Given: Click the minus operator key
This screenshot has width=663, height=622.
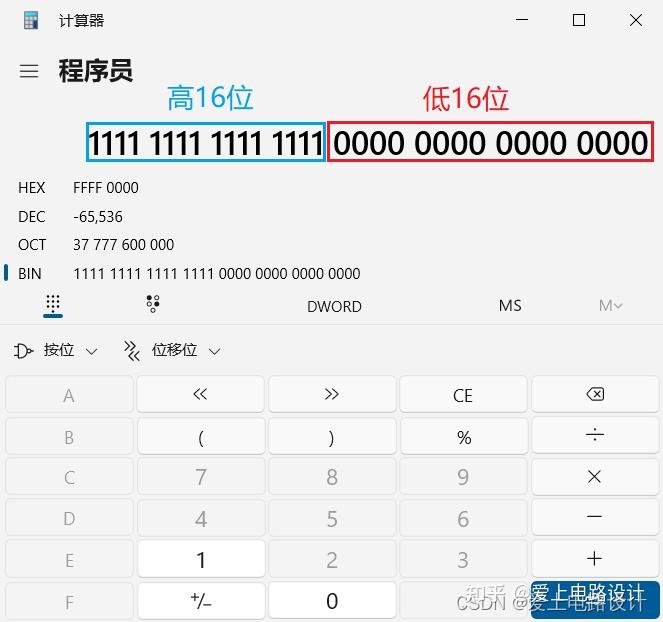Looking at the screenshot, I should point(595,518).
